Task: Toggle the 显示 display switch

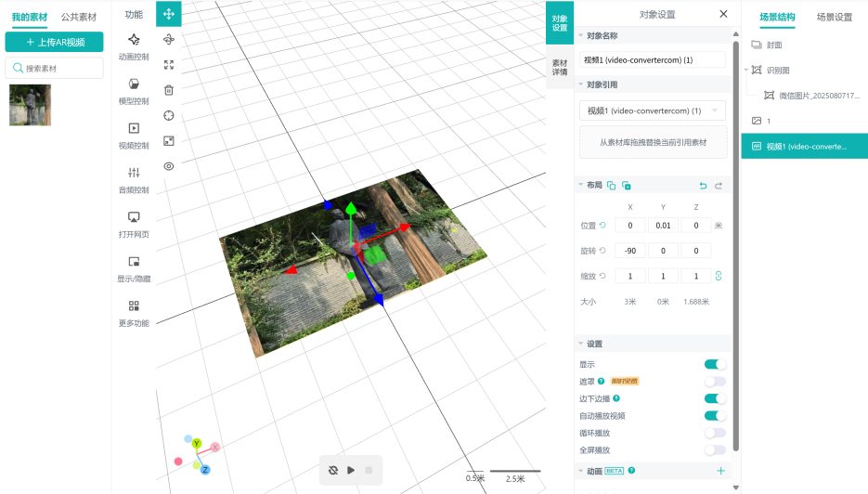Action: coord(715,365)
